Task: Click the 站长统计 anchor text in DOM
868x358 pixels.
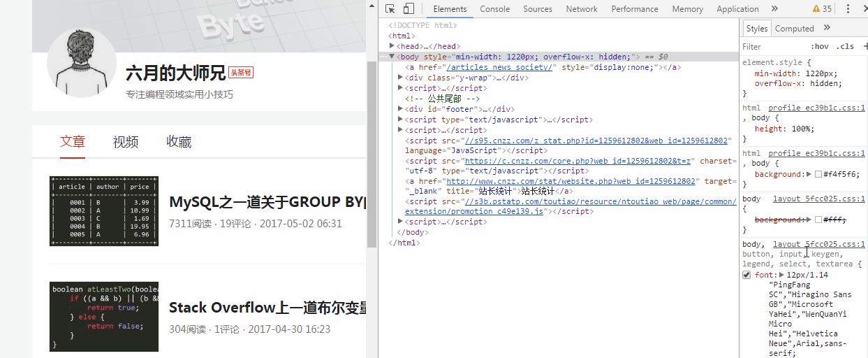Action: (538, 191)
